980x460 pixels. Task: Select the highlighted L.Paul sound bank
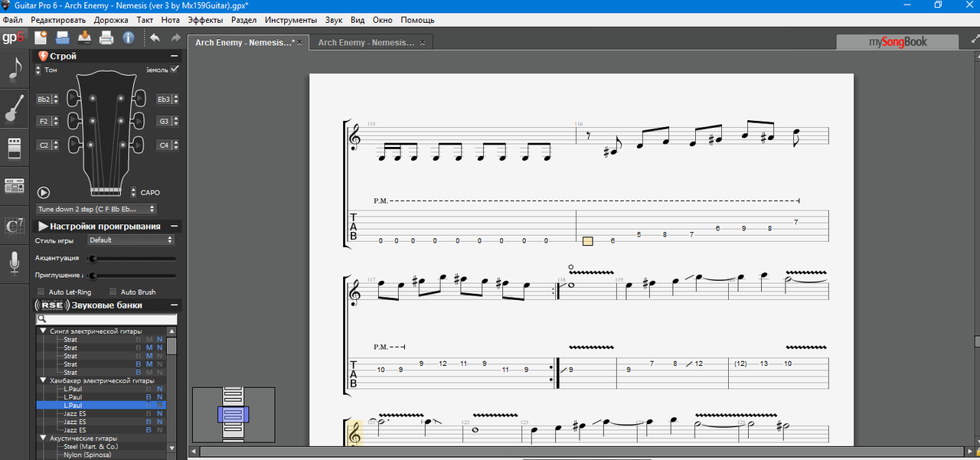101,405
